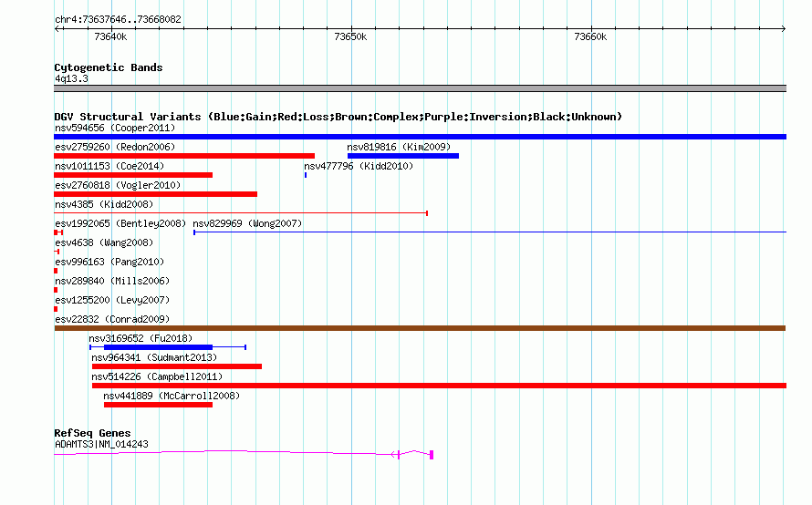
Task: Click the nsv289840 (Mills2006) label
Action: tap(112, 281)
